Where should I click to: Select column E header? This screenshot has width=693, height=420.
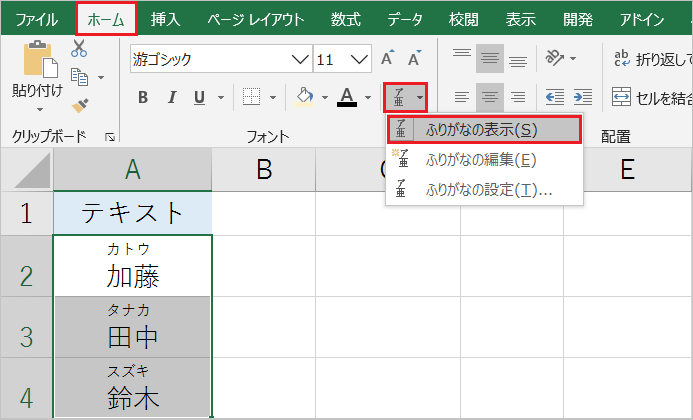coord(628,169)
